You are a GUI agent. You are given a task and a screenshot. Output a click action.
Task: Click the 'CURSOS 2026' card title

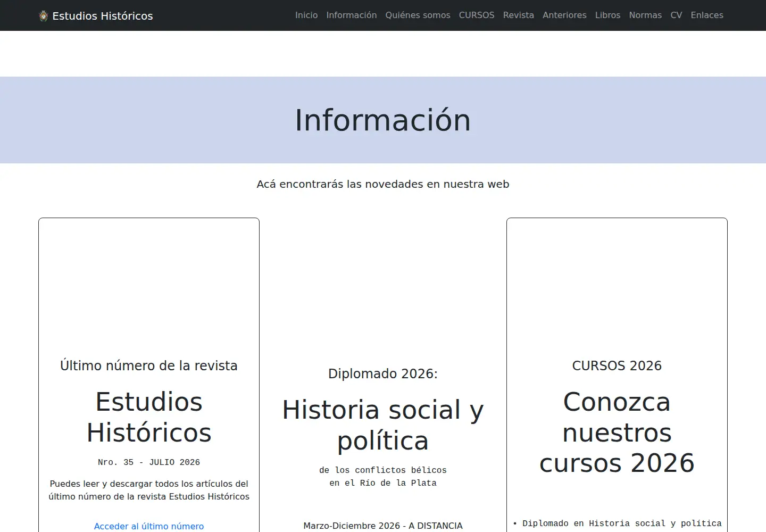[617, 365]
